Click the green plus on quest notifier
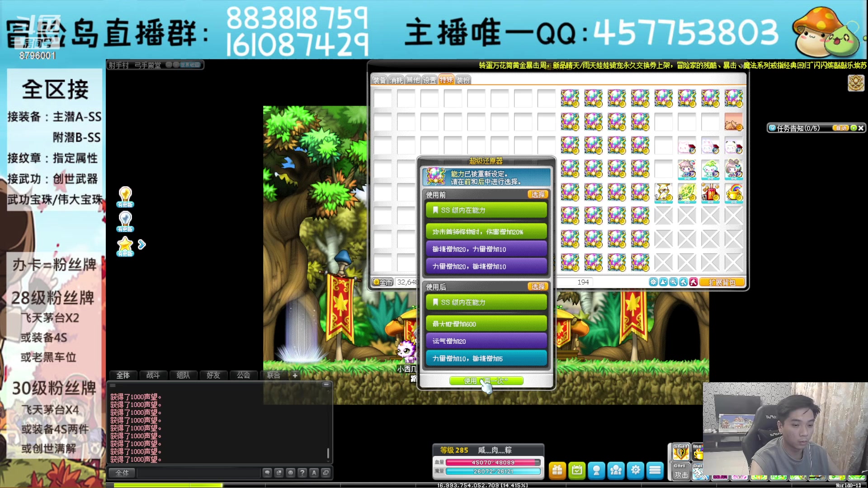The height and width of the screenshot is (488, 868). [854, 128]
